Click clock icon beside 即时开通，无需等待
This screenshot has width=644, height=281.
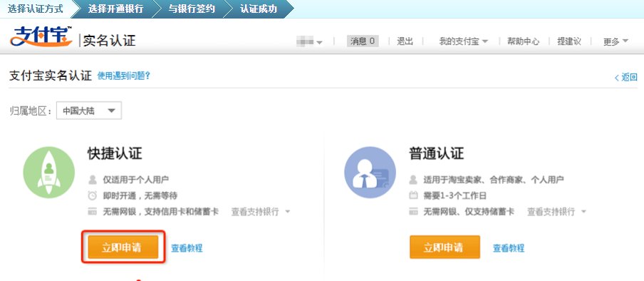pos(93,195)
